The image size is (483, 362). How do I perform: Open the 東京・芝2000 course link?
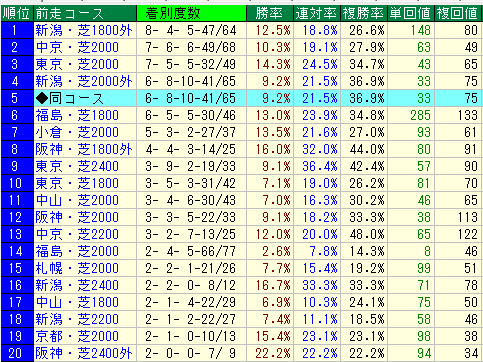coord(77,65)
